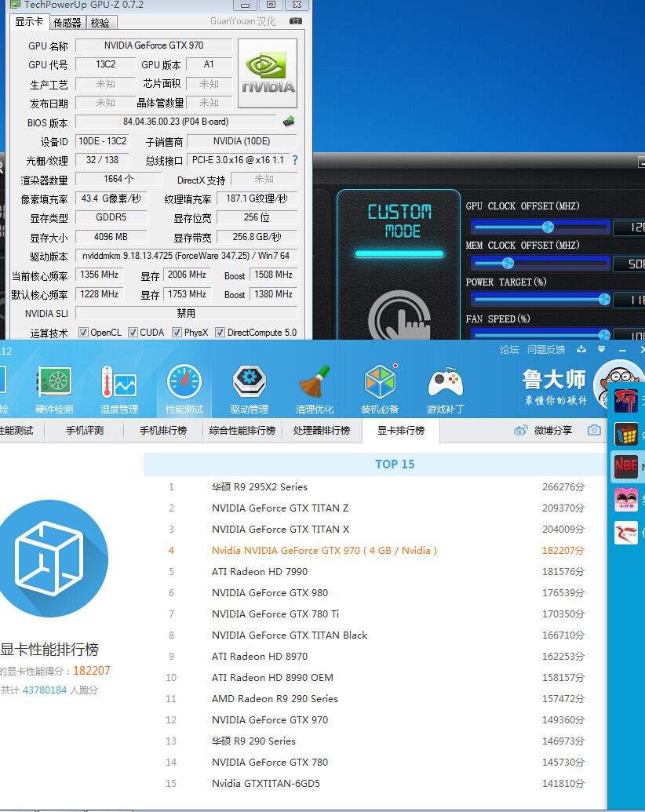
Task: Click GPU-Z screenshot camera icon
Action: click(295, 21)
